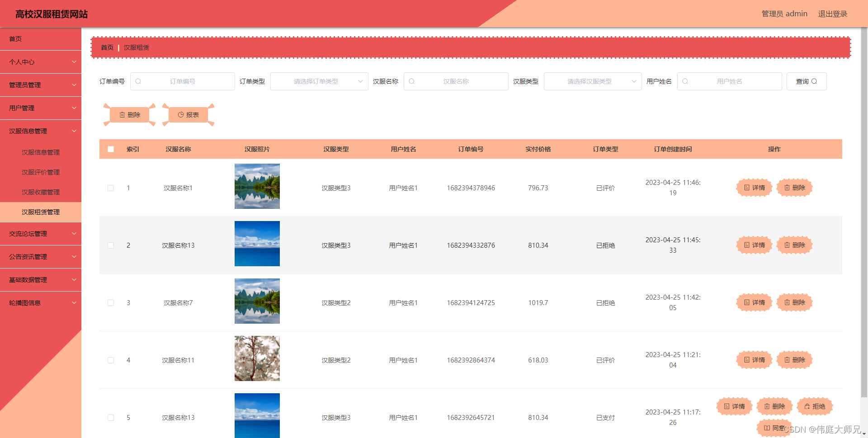Expand the 轮播图信息 sidebar menu
The image size is (868, 438).
[41, 303]
